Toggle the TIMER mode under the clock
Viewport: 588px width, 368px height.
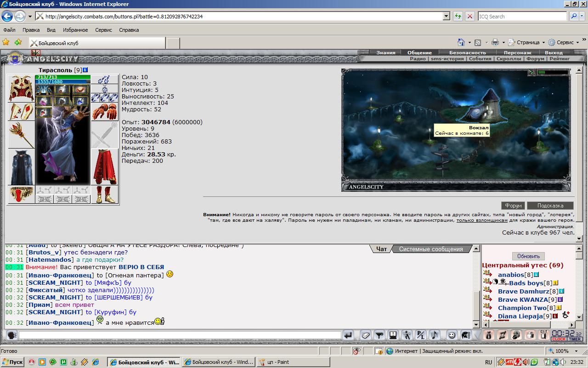pos(575,339)
